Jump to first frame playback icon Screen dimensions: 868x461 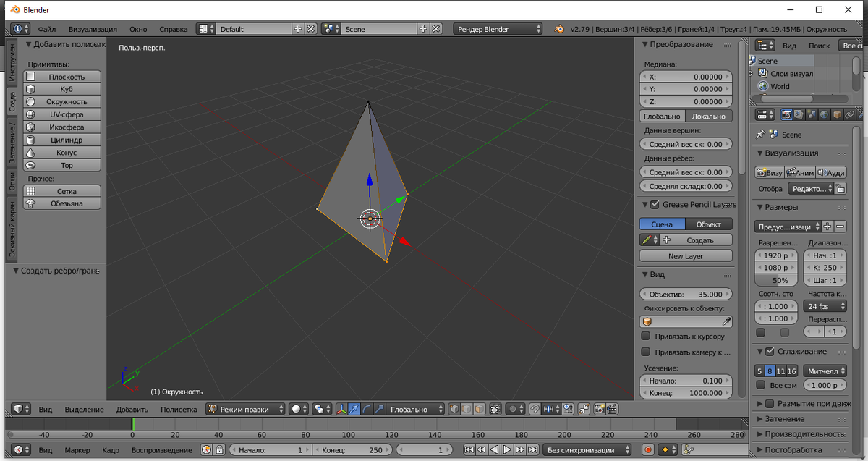click(x=469, y=449)
